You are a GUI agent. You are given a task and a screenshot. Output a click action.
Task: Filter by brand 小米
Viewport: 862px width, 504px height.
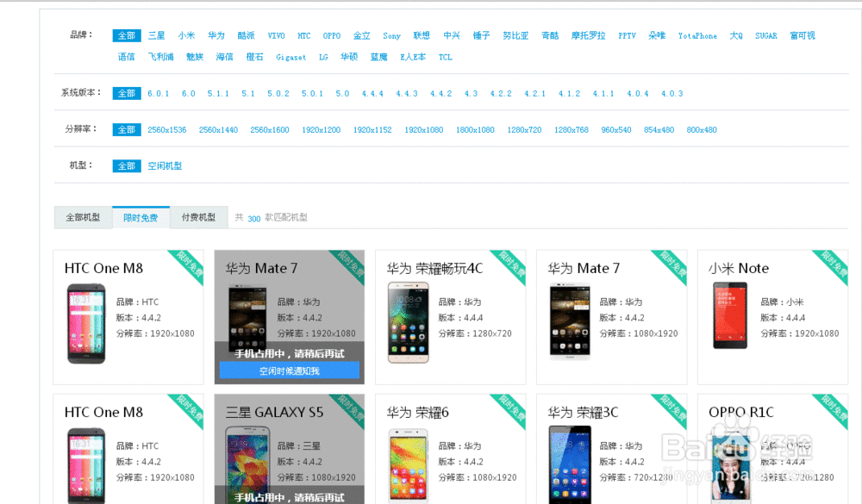186,35
